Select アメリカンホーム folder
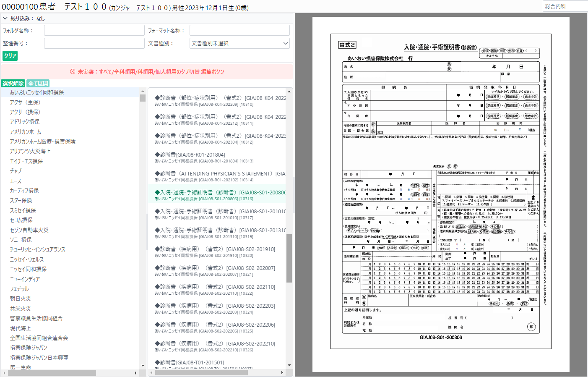The image size is (588, 377). [70, 132]
